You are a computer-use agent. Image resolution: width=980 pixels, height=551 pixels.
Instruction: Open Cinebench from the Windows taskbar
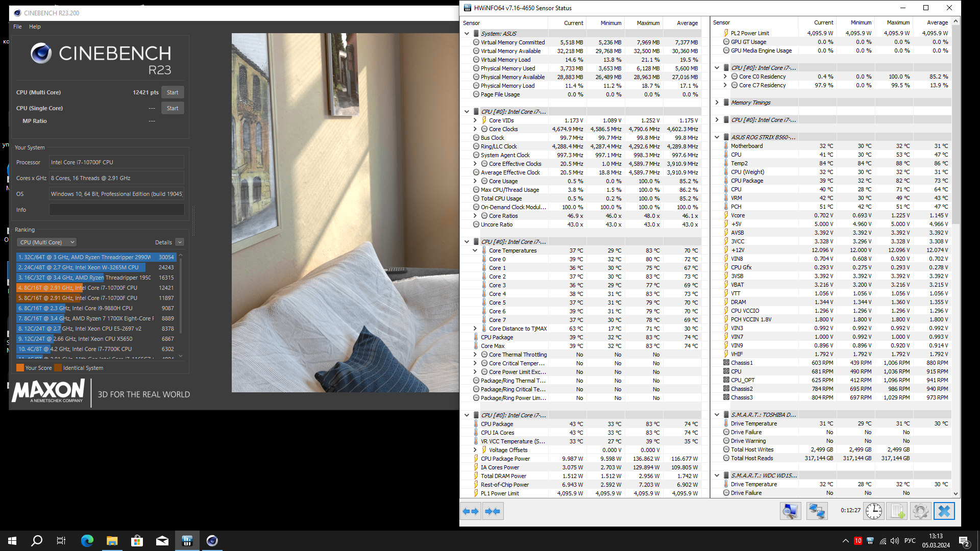(212, 541)
